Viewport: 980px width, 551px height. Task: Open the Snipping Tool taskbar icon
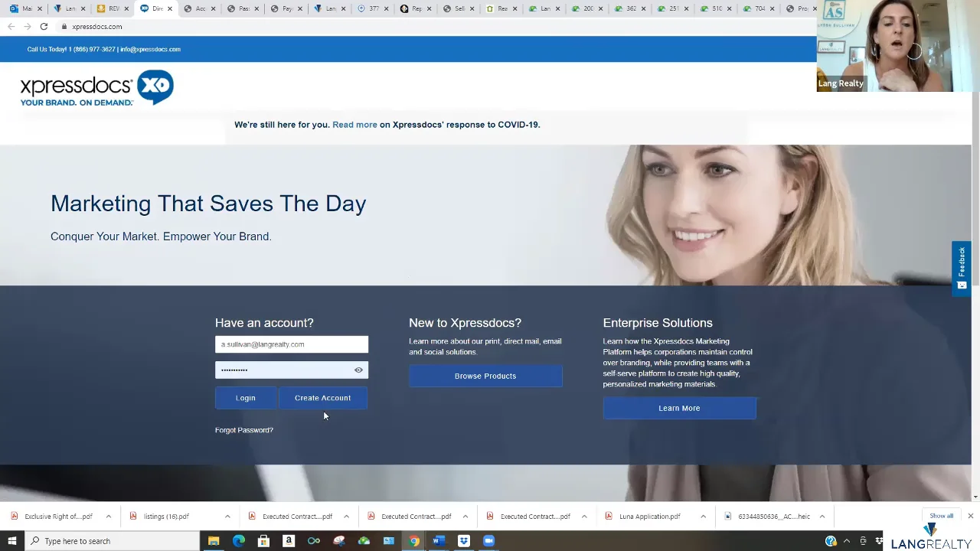(x=339, y=541)
